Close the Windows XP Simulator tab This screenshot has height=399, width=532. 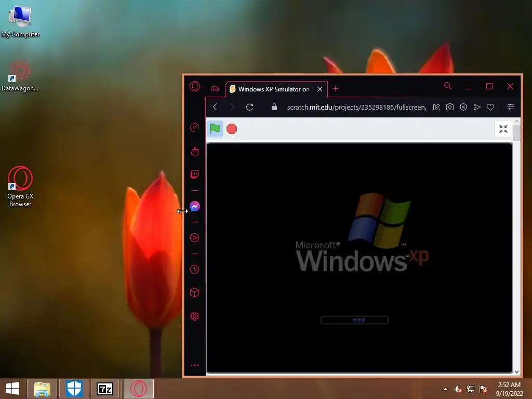[x=320, y=89]
